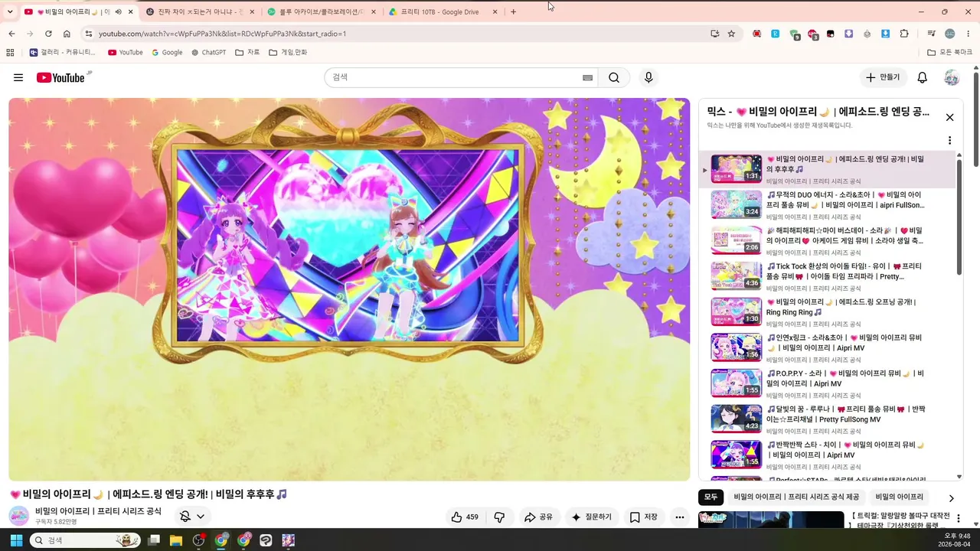Click the playlist panel scrollbar
This screenshot has height=551, width=980.
959,216
